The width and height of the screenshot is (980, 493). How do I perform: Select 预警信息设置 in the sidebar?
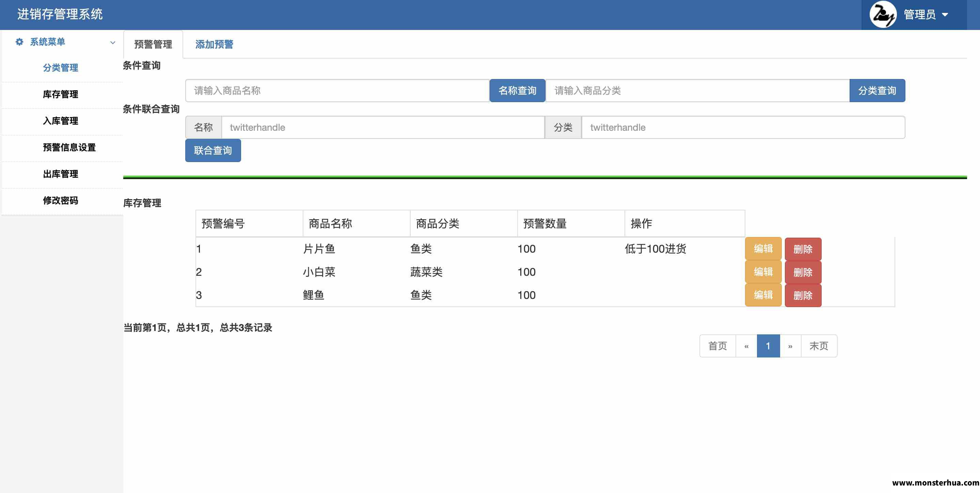pos(69,148)
